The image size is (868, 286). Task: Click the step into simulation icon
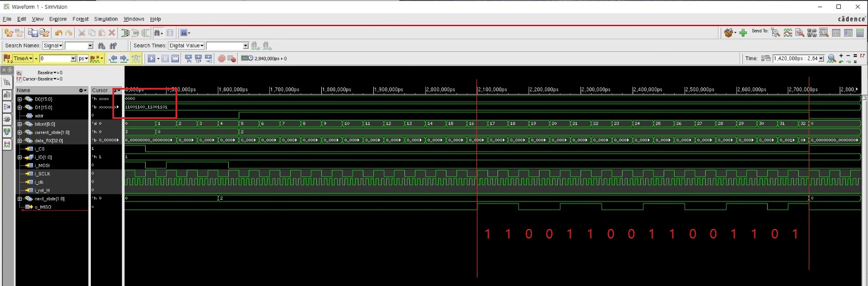pos(188,58)
